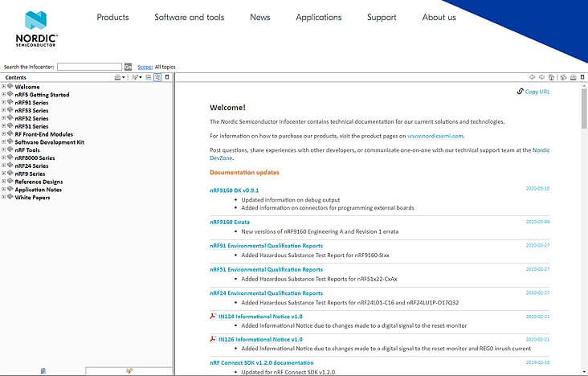Screen dimensions: 588x376
Task: Click the Copy URL link icon
Action: [x=520, y=91]
